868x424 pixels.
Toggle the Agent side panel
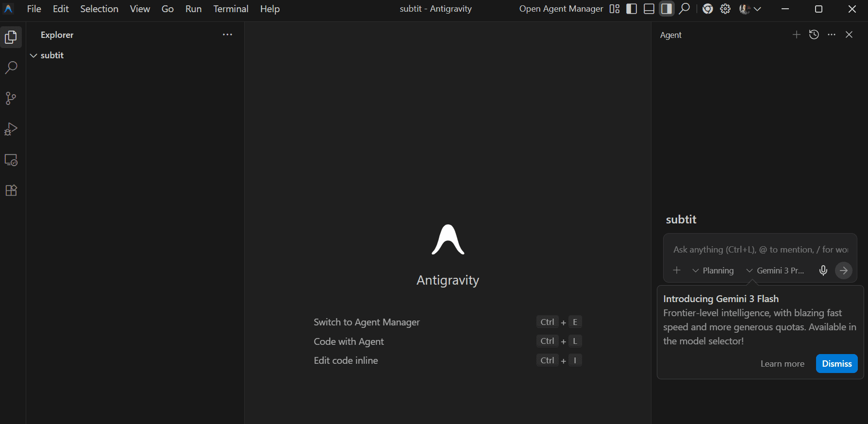click(667, 9)
